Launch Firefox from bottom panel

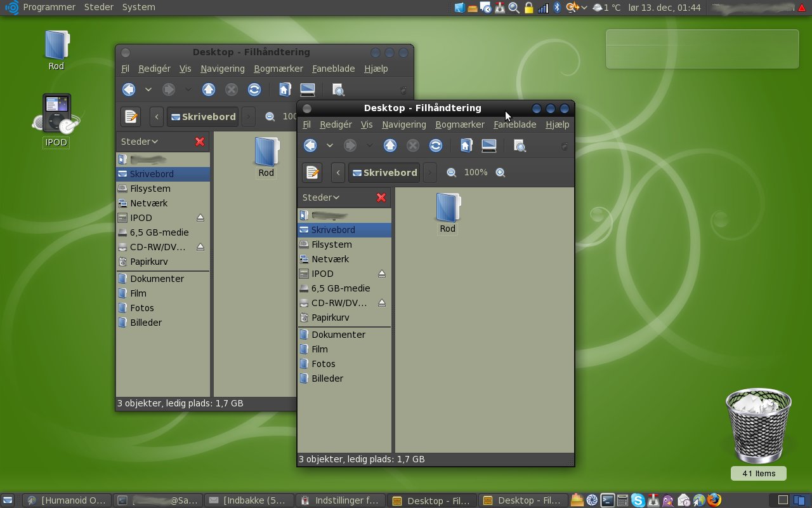coord(714,500)
